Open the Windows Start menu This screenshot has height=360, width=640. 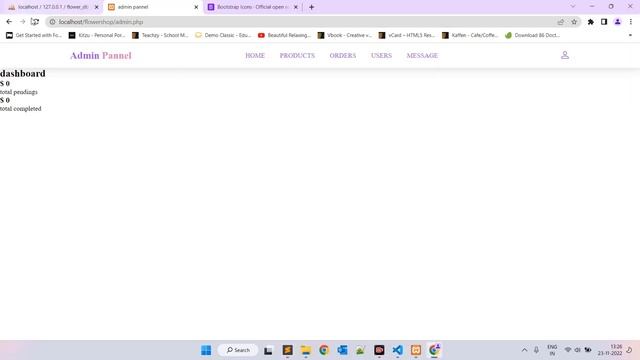[206, 350]
